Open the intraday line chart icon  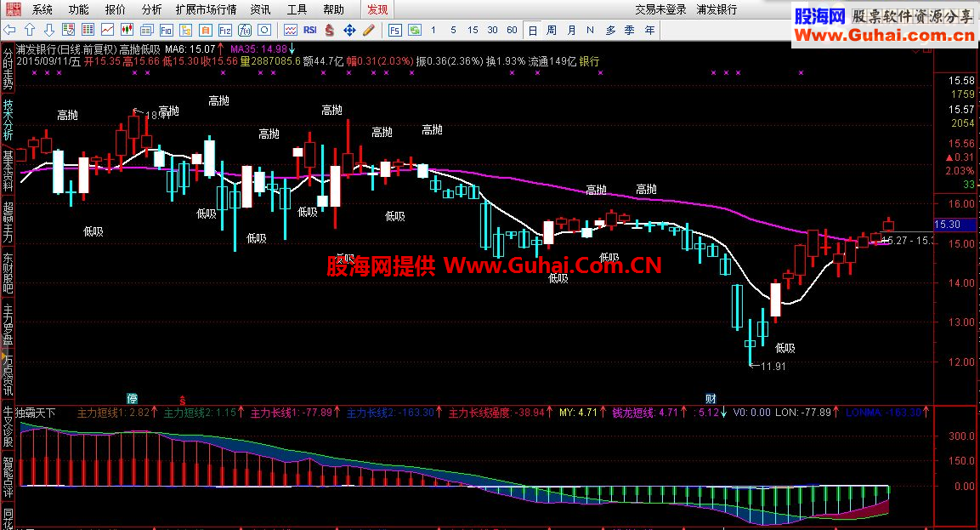coord(107,30)
